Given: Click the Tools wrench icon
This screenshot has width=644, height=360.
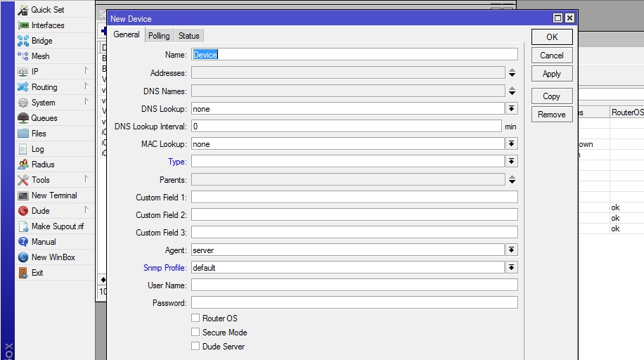Looking at the screenshot, I should point(23,180).
